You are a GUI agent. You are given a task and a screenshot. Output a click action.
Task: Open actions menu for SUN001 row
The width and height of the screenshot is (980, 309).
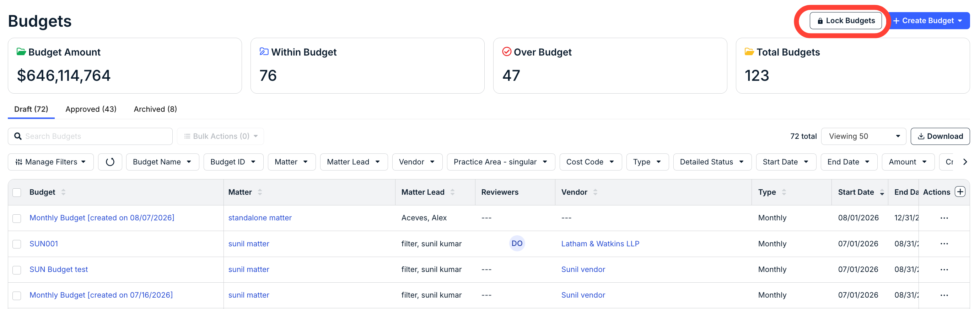(x=944, y=244)
